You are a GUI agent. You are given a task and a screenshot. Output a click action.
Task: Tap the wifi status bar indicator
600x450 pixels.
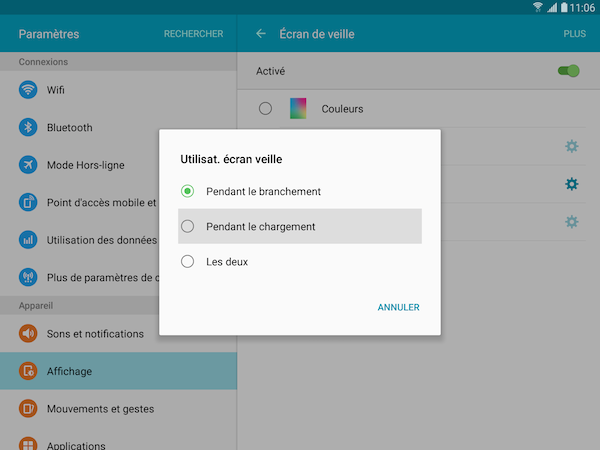538,7
